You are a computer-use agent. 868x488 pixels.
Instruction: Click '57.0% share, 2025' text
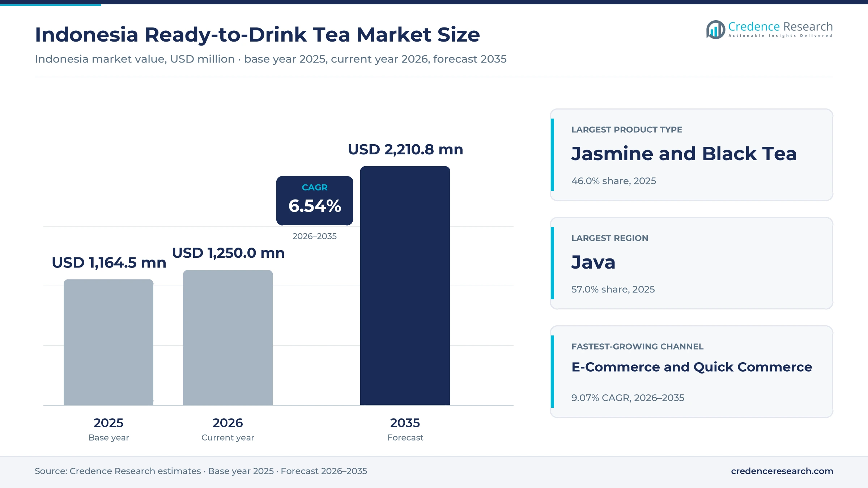click(x=613, y=290)
